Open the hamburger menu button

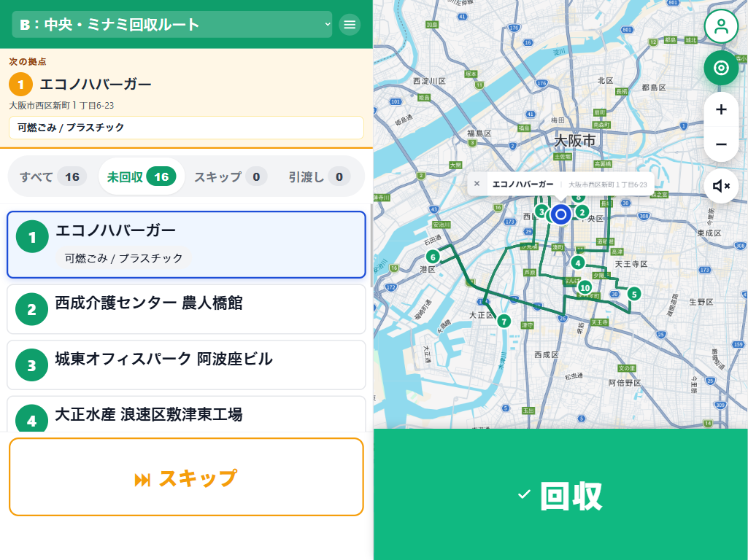(350, 24)
